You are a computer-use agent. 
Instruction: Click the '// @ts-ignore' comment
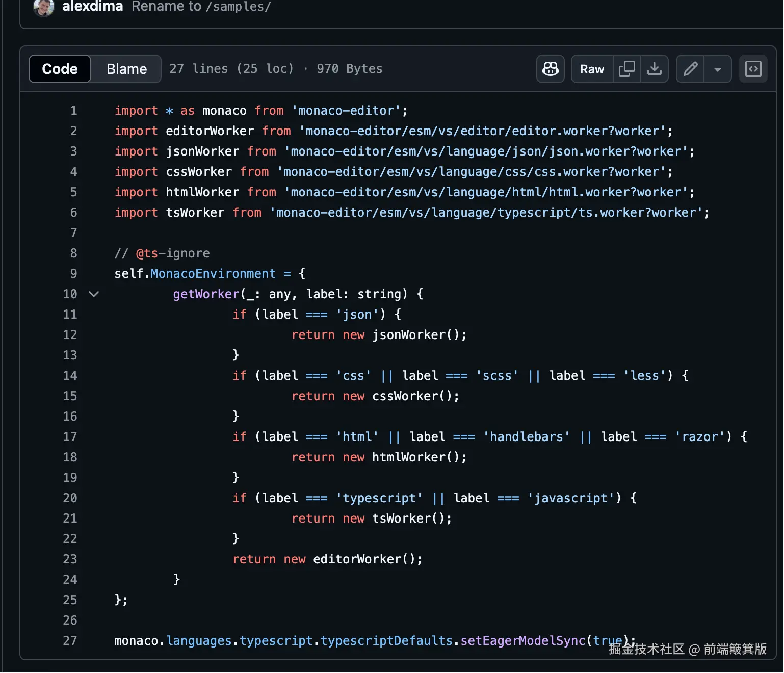[x=162, y=253]
